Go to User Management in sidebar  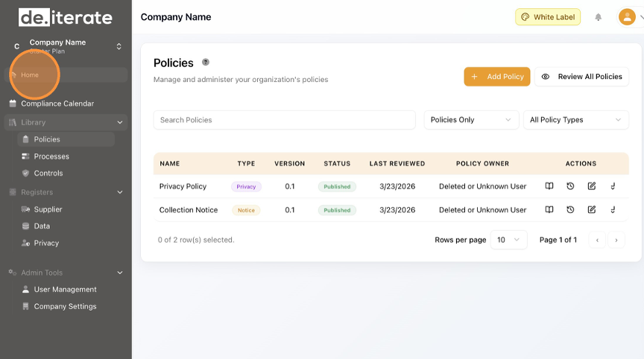(x=65, y=290)
